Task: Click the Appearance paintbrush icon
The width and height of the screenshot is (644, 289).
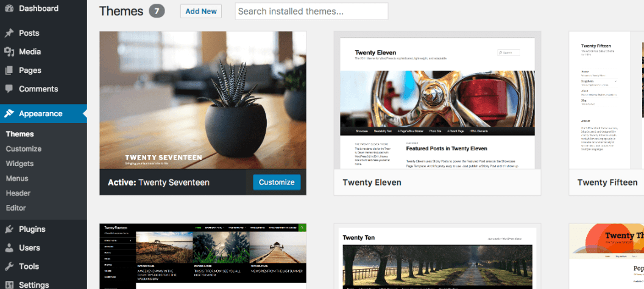Action: (x=9, y=114)
